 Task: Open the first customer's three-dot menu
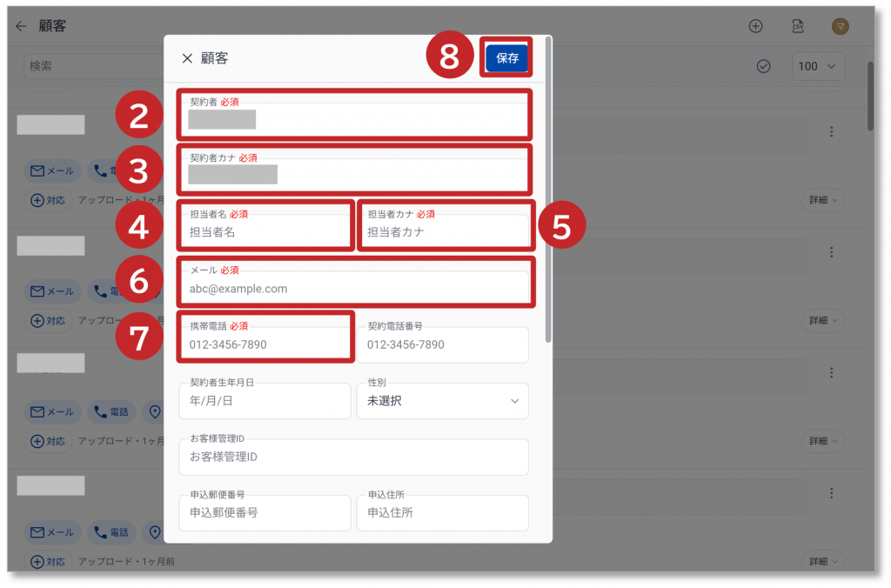click(x=832, y=131)
